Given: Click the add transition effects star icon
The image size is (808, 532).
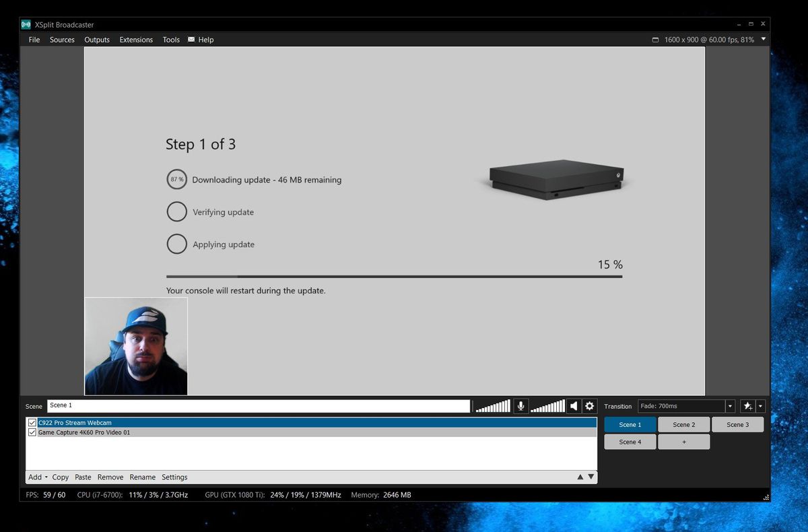Looking at the screenshot, I should 747,405.
